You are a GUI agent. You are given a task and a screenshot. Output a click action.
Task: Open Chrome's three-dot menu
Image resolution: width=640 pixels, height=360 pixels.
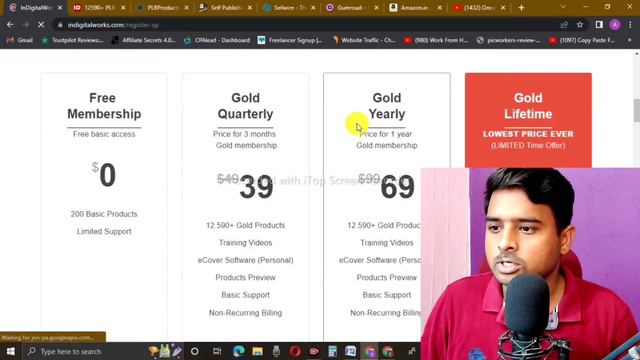coord(630,25)
